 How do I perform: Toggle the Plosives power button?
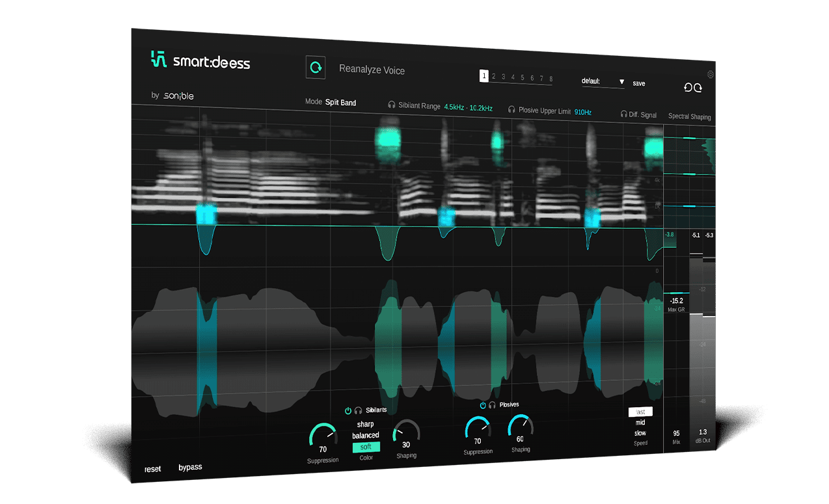click(483, 405)
